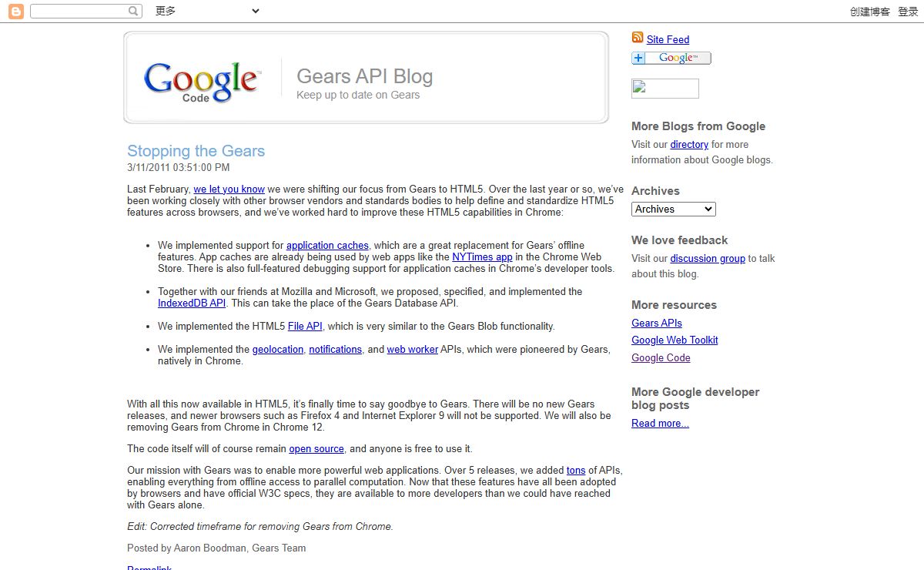Click the 'More resources' heading
The height and width of the screenshot is (570, 924).
pyautogui.click(x=674, y=305)
